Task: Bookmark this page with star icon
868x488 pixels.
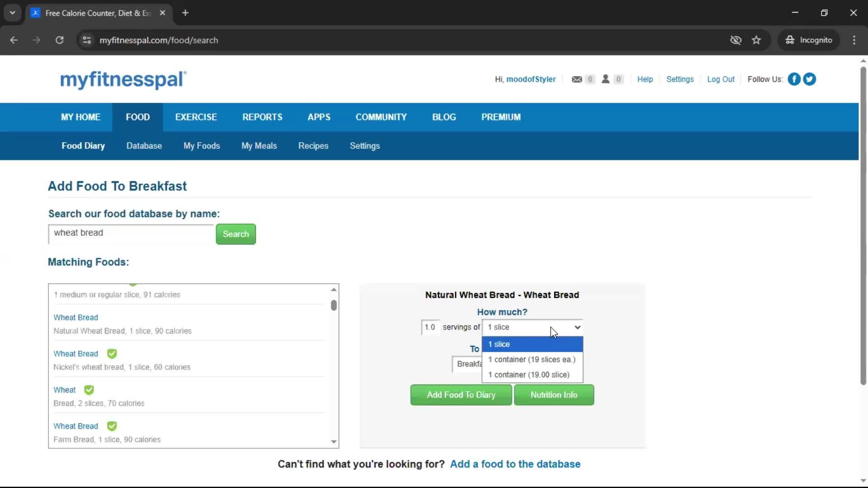Action: 756,40
